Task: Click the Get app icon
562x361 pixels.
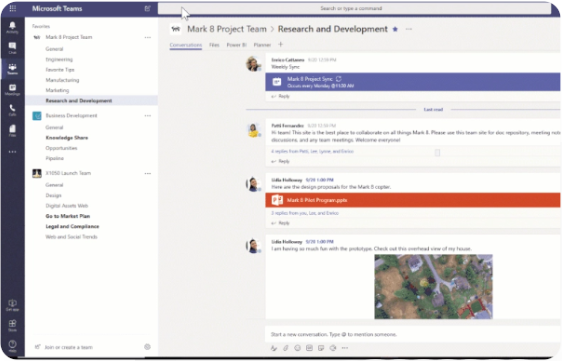Action: (12, 305)
